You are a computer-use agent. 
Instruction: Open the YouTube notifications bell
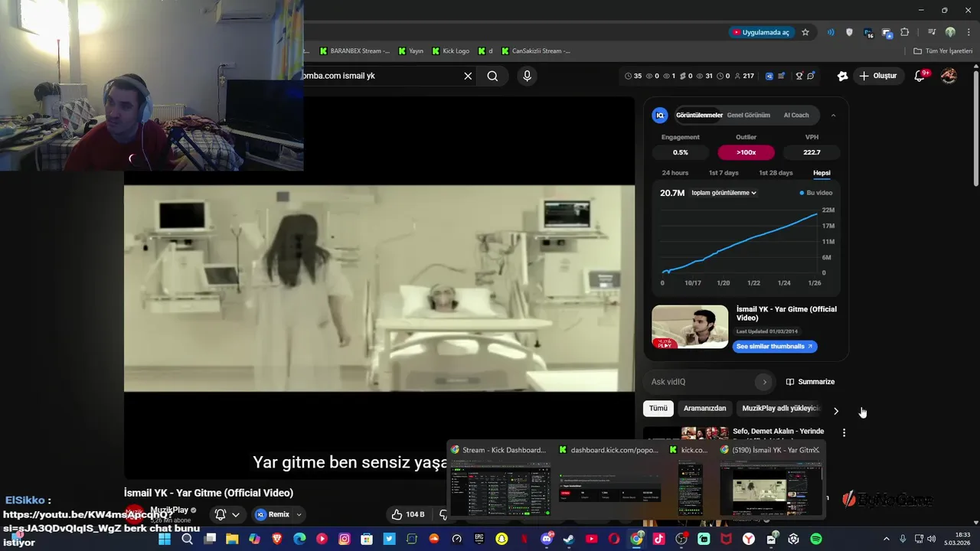coord(920,76)
